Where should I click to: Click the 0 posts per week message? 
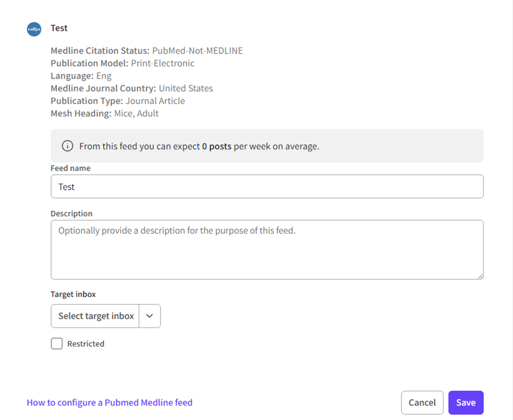(x=199, y=146)
